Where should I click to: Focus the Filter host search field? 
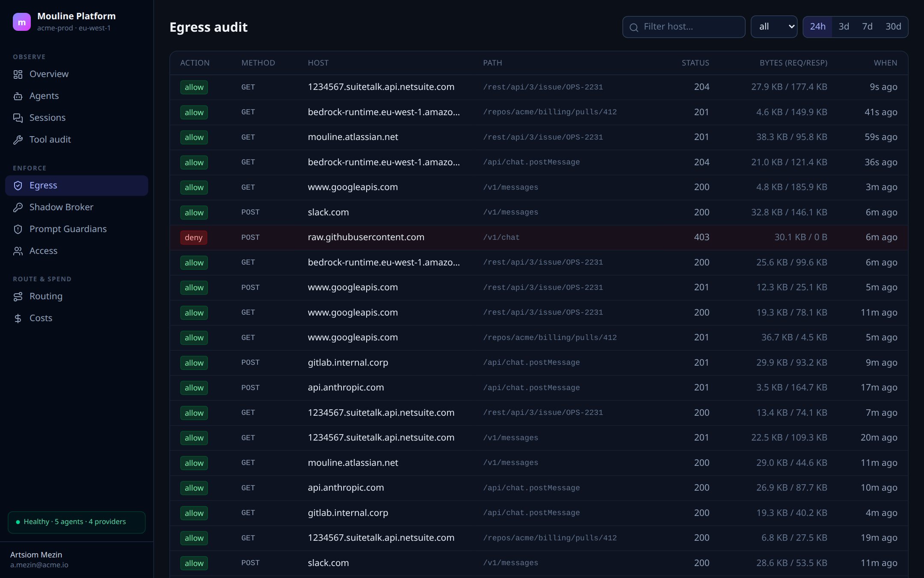click(x=684, y=27)
